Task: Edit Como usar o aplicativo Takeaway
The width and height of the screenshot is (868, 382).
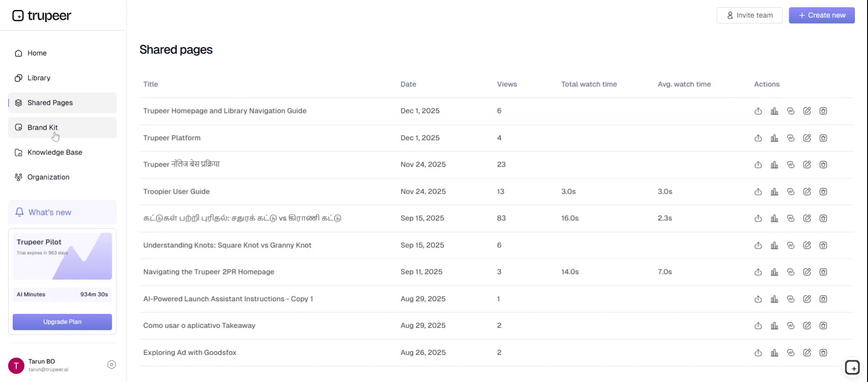Action: pos(807,326)
